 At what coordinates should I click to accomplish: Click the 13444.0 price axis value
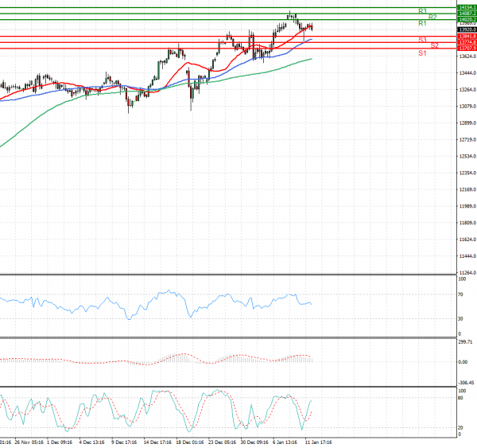pos(467,73)
